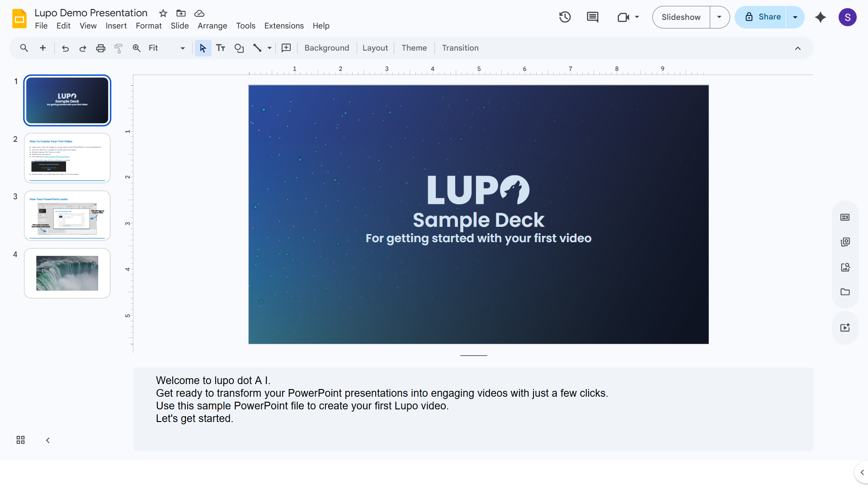Screen dimensions: 868x488
Task: Select slide 3 PowerPoint Looks thumbnail
Action: click(x=67, y=216)
